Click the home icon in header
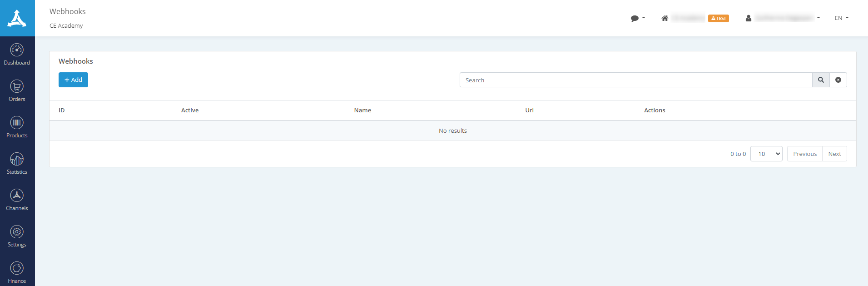This screenshot has height=286, width=868. tap(665, 18)
